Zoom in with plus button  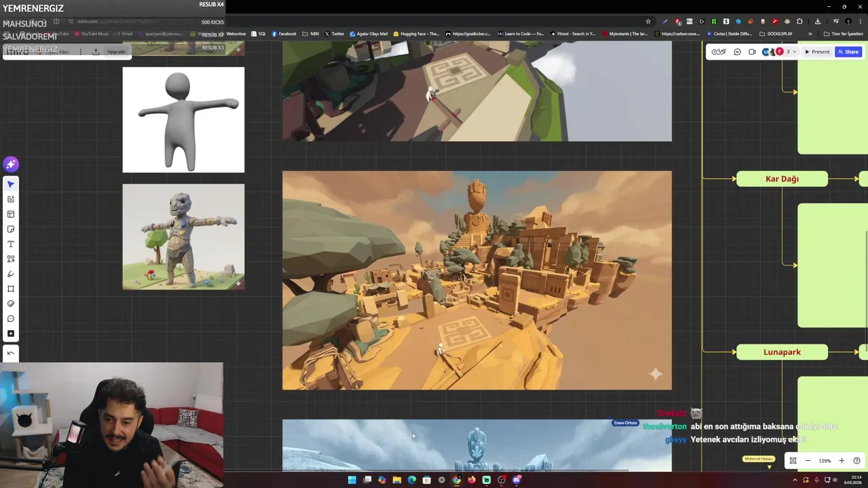[842, 461]
